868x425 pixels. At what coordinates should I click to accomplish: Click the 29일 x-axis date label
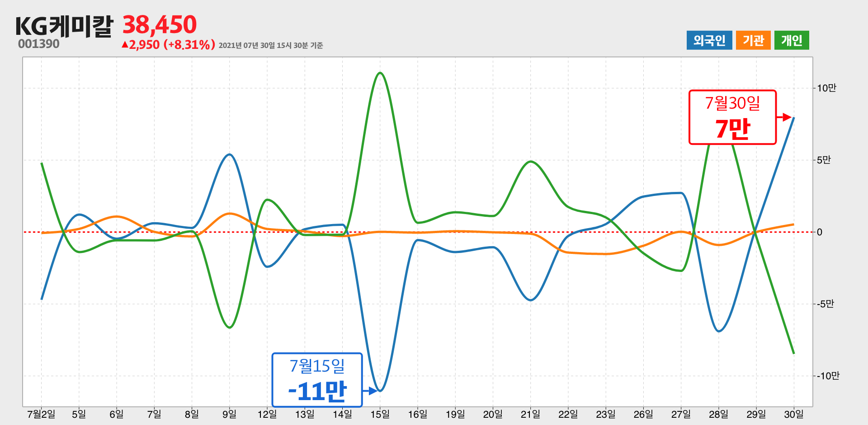[756, 414]
